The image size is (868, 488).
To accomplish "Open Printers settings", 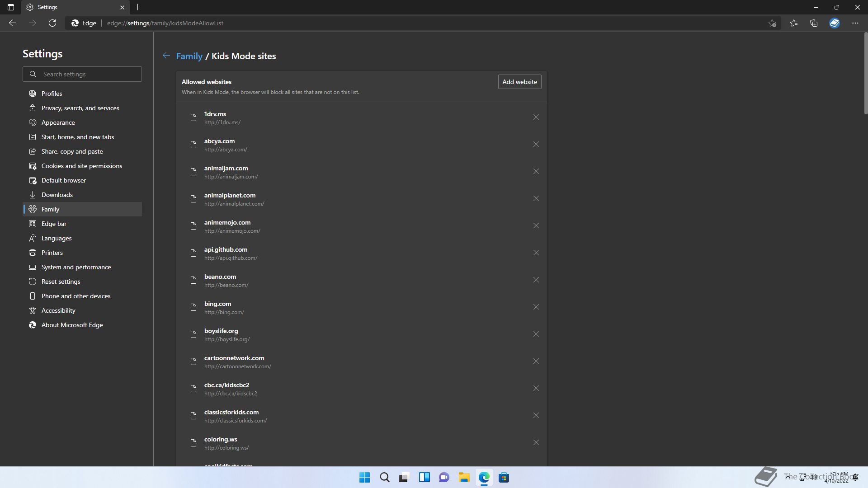I will coord(82,253).
